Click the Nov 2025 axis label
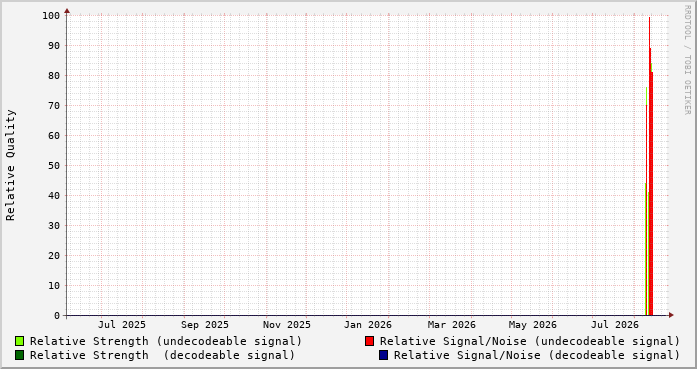Image resolution: width=697 pixels, height=369 pixels. [287, 325]
